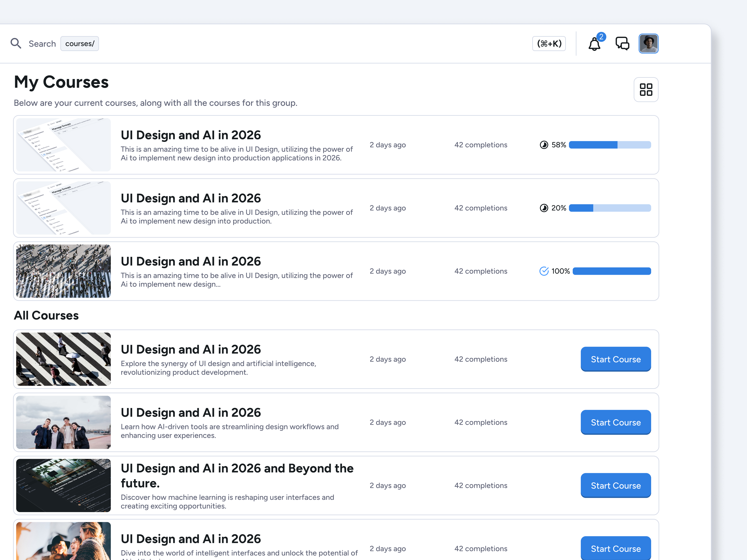Click the 58% course progress bar
Viewport: 747px width, 560px height.
(x=610, y=145)
